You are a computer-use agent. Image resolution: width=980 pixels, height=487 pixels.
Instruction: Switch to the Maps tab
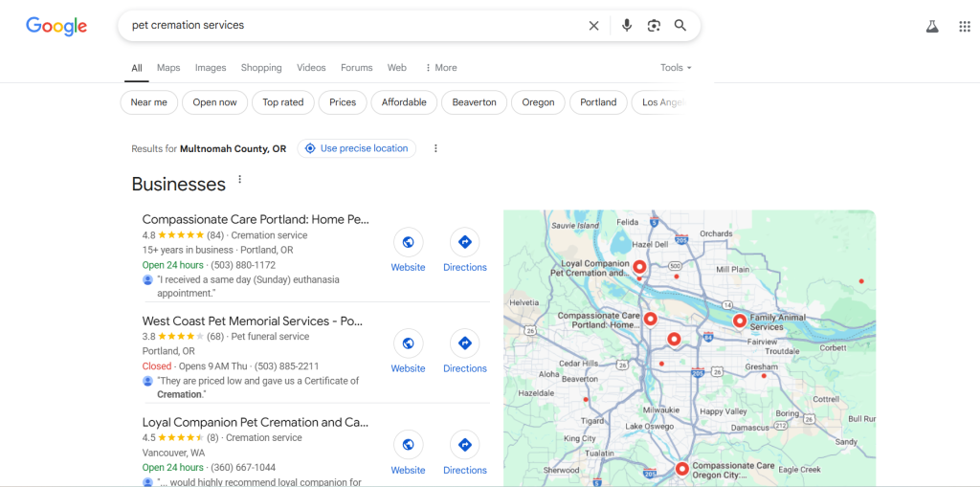168,68
